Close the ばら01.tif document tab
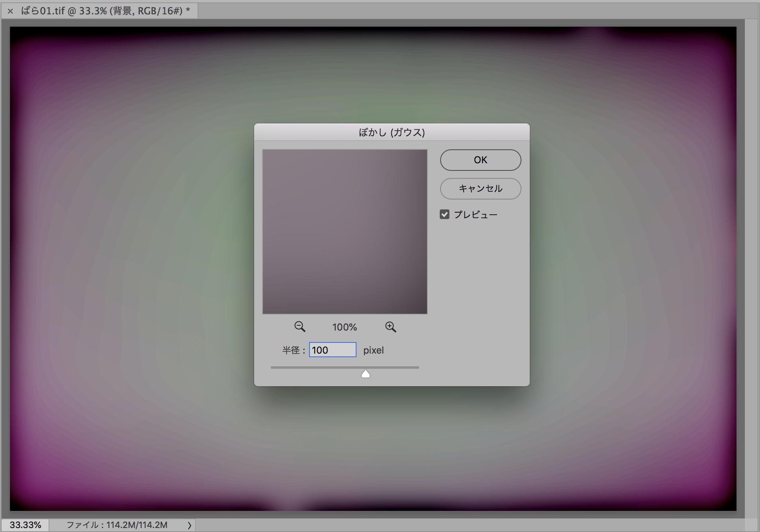 (10, 11)
